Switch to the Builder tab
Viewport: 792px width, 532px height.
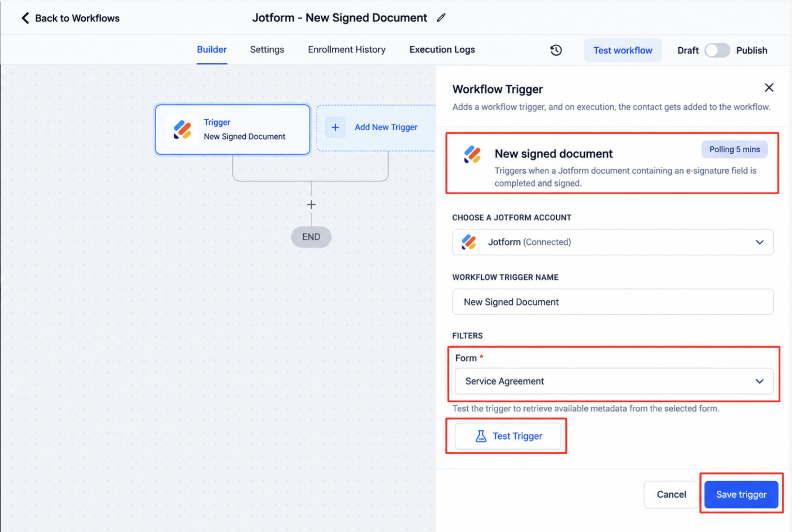[212, 50]
